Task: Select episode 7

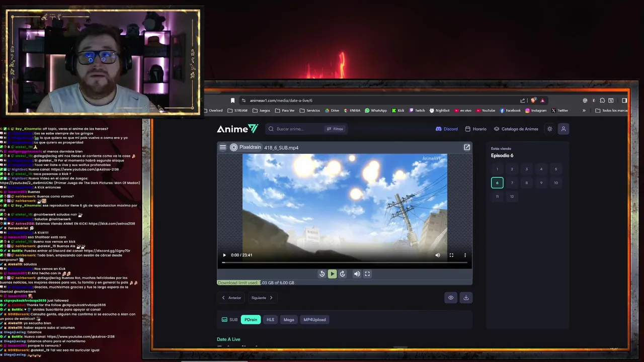Action: (512, 183)
